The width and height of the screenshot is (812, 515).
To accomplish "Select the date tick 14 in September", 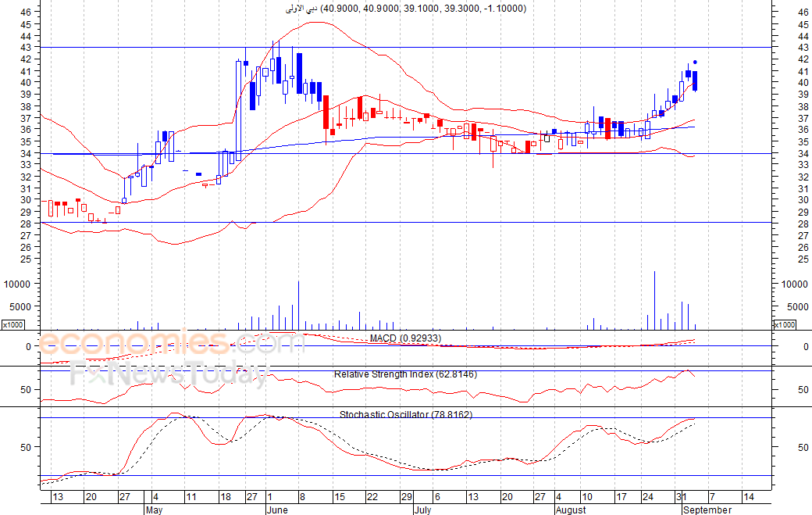I will [748, 497].
